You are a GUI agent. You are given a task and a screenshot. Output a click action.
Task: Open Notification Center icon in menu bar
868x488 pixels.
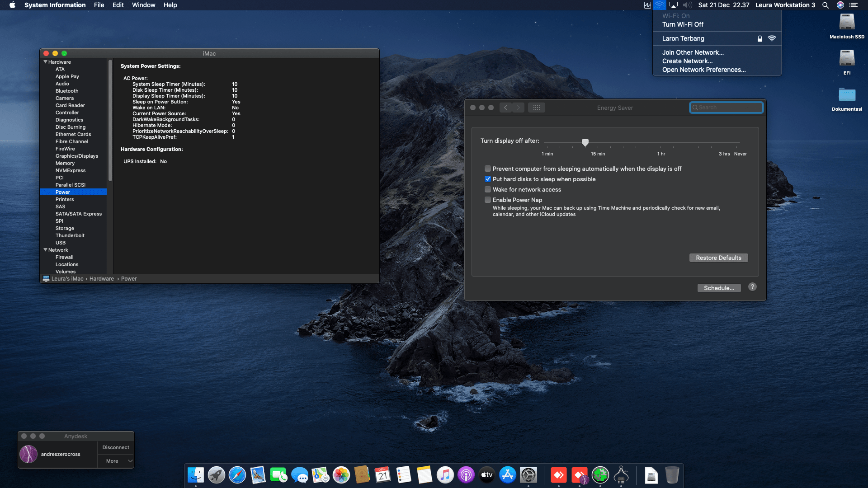point(854,5)
